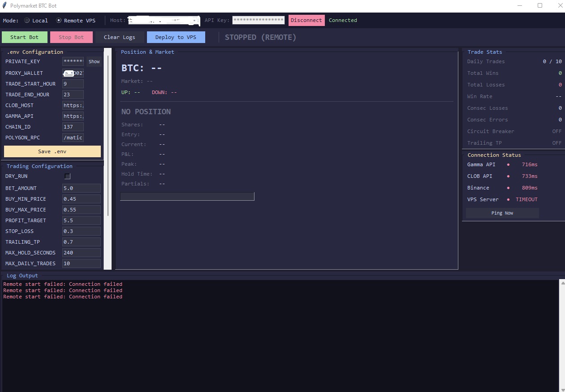Click the STOPPED (REMOTE) status label
The height and width of the screenshot is (392, 565).
click(x=261, y=38)
